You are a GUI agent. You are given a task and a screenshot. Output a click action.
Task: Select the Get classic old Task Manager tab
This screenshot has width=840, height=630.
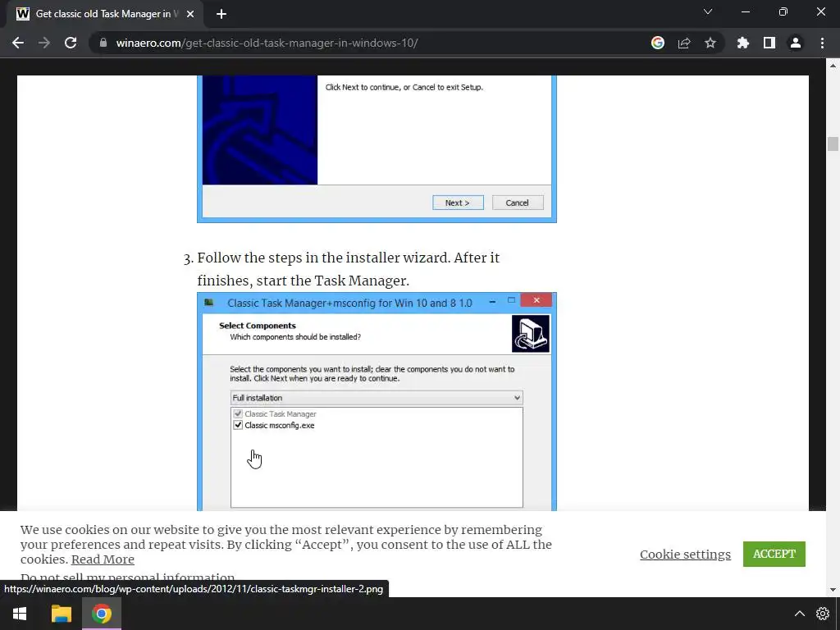106,15
